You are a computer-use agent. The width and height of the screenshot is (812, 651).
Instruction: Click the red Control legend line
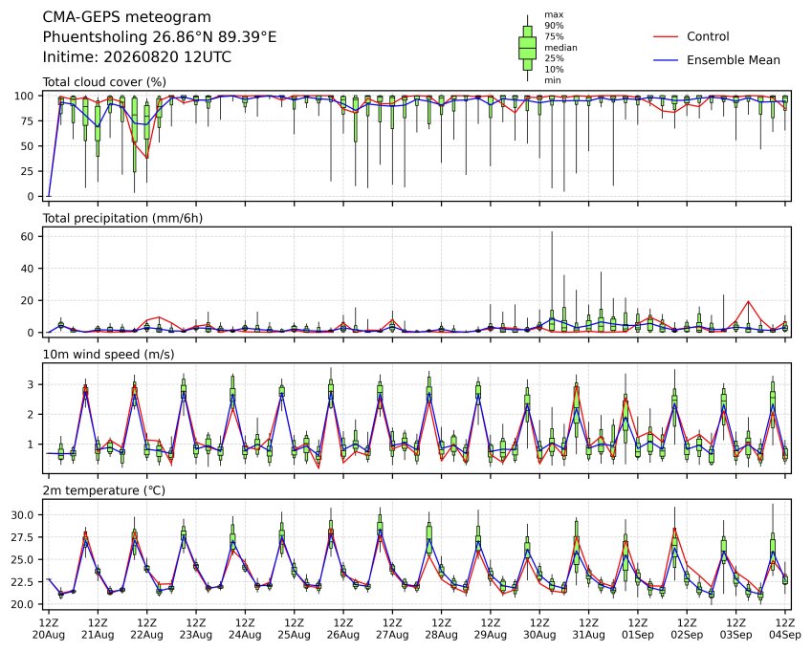pyautogui.click(x=666, y=36)
